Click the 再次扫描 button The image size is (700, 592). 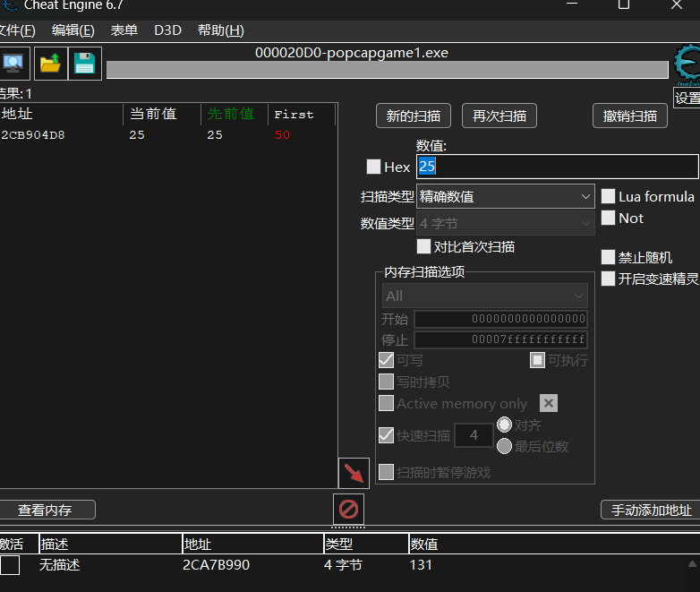499,116
